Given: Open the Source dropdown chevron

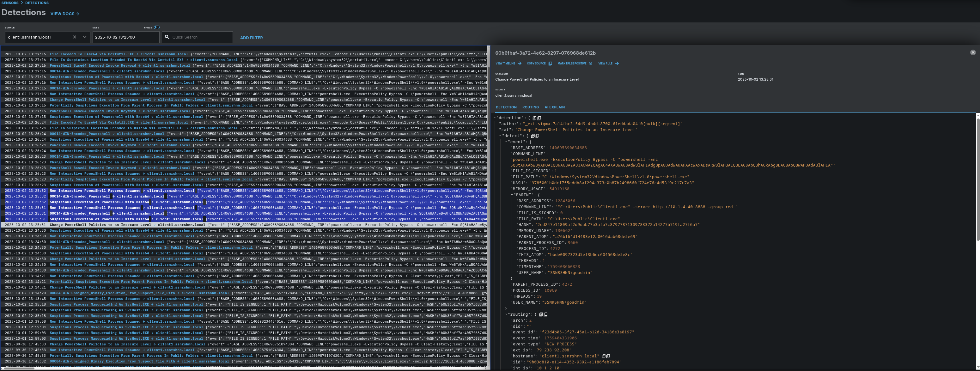Looking at the screenshot, I should tap(84, 37).
